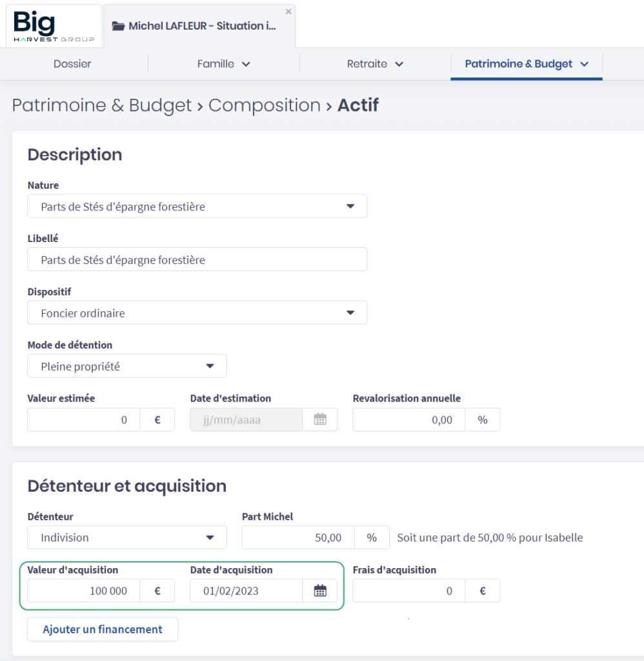Expand the Patrimoine & Budget menu
Image resolution: width=644 pixels, height=661 pixels.
tap(527, 64)
